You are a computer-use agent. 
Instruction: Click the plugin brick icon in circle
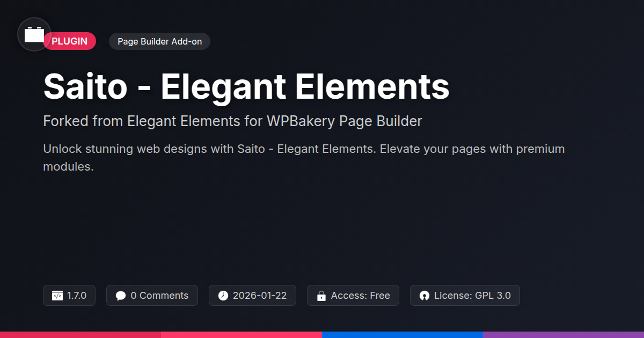click(34, 34)
